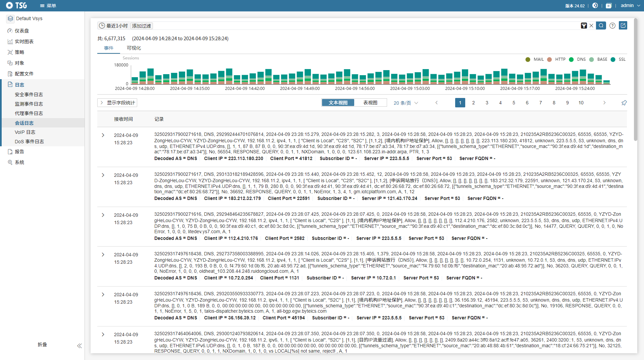This screenshot has height=360, width=644.
Task: Go to page 5 of results
Action: point(514,103)
